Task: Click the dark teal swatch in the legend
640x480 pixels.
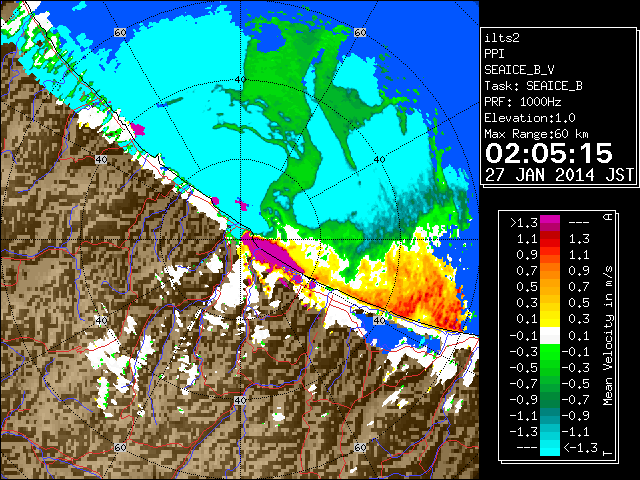Action: pos(550,412)
